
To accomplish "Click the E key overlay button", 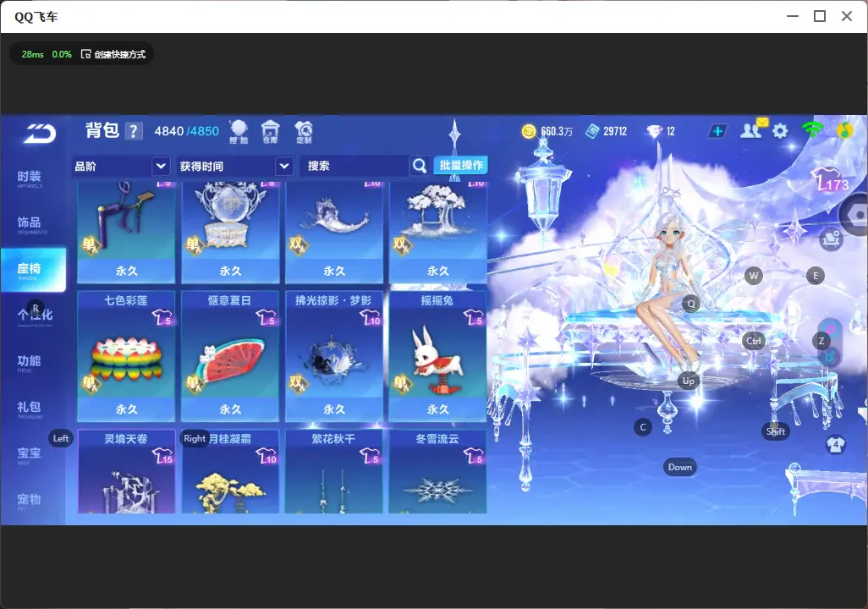I will [815, 276].
